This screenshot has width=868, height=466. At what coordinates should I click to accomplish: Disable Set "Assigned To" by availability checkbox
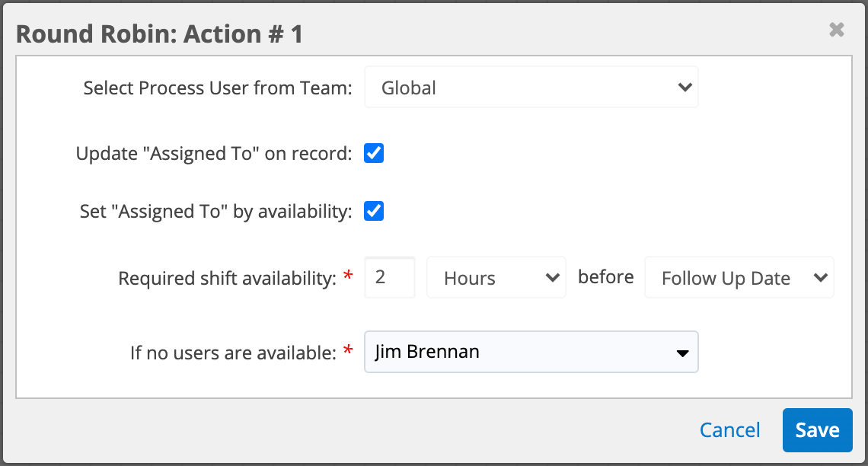374,211
